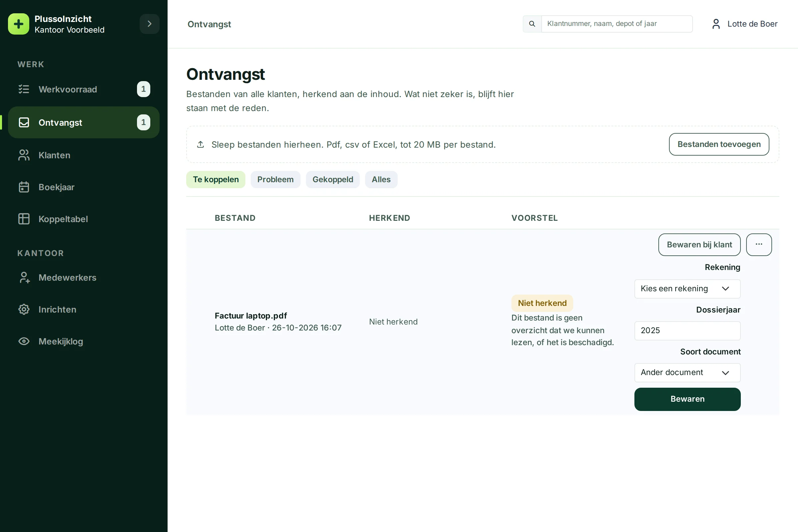
Task: Click the search magnifier icon
Action: click(x=532, y=24)
